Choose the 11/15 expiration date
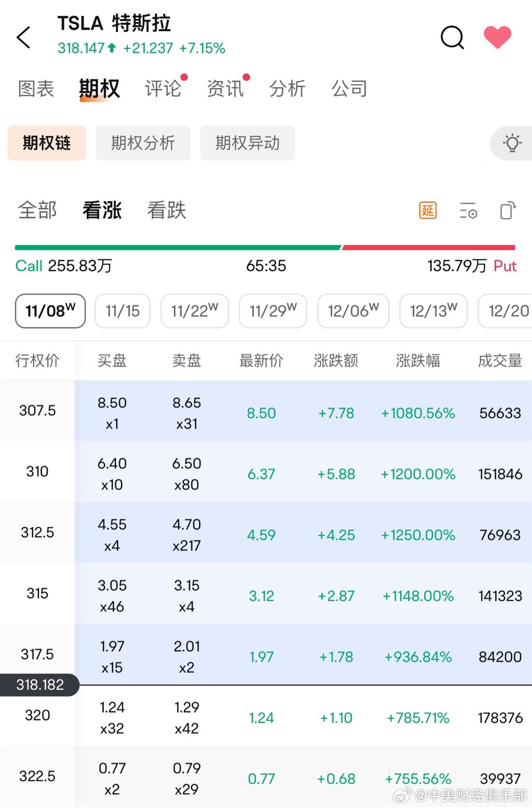The image size is (532, 808). [x=123, y=311]
